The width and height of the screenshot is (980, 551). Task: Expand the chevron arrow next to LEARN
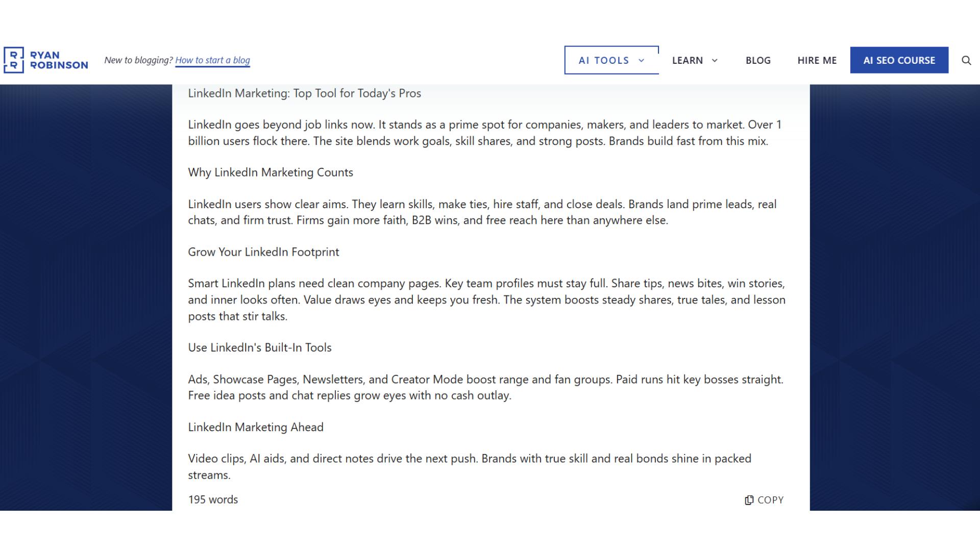click(x=715, y=60)
